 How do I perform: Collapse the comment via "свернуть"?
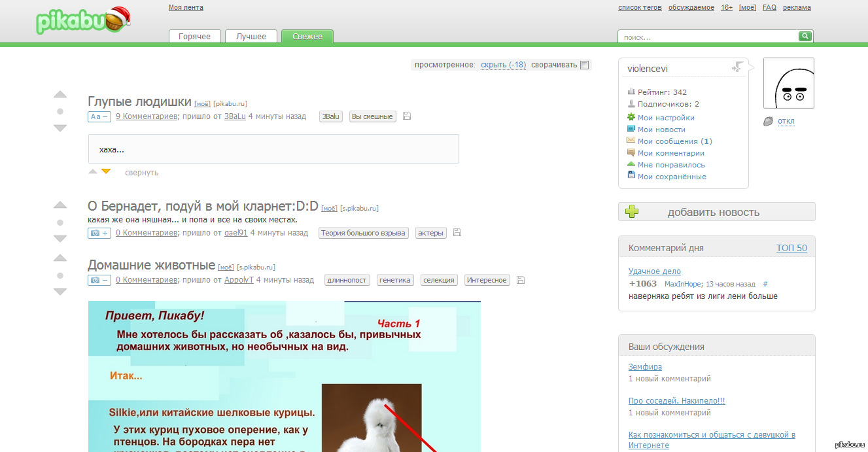[x=141, y=173]
